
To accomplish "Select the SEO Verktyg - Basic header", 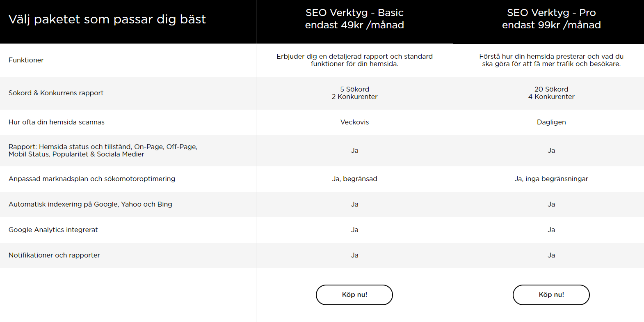I will point(354,19).
